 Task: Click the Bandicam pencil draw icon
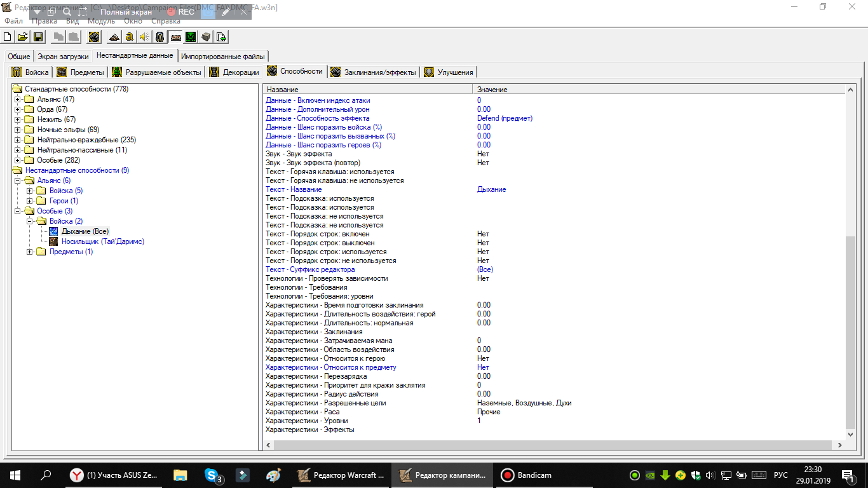pos(226,12)
